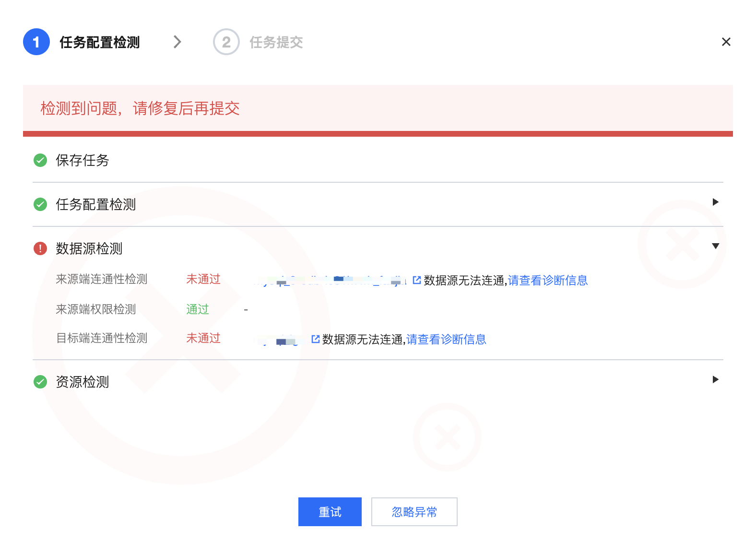Click the green check icon beside 任务配置检测
The width and height of the screenshot is (756, 542).
[x=40, y=204]
